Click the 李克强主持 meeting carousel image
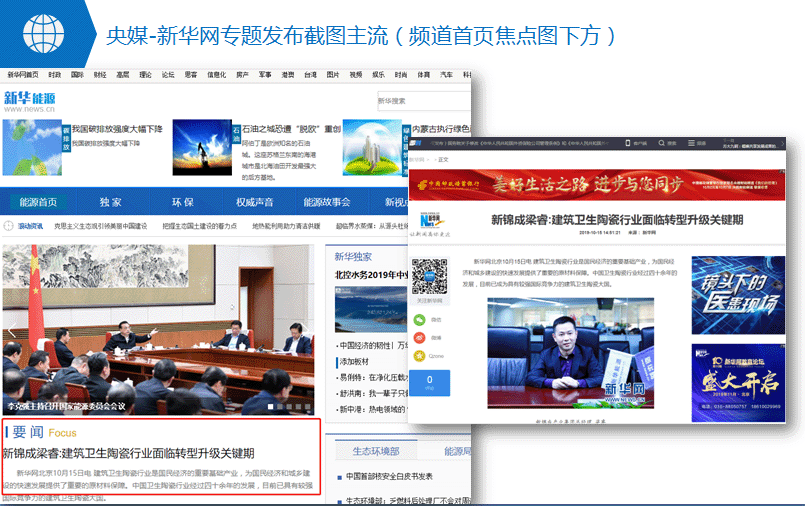This screenshot has height=506, width=805. click(158, 329)
